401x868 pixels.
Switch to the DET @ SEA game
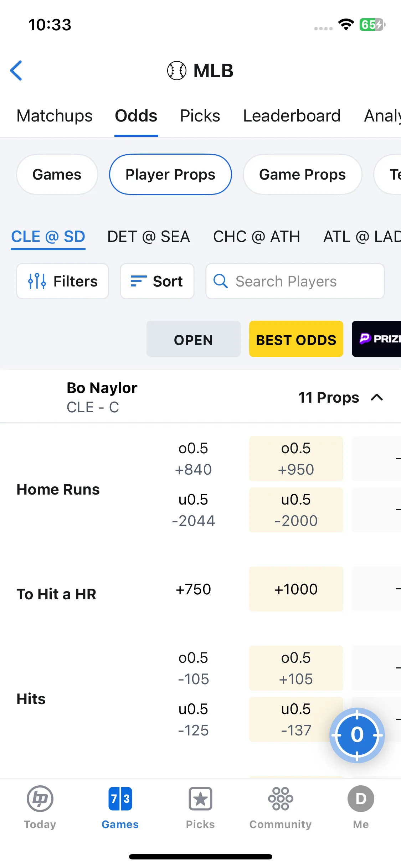tap(149, 237)
